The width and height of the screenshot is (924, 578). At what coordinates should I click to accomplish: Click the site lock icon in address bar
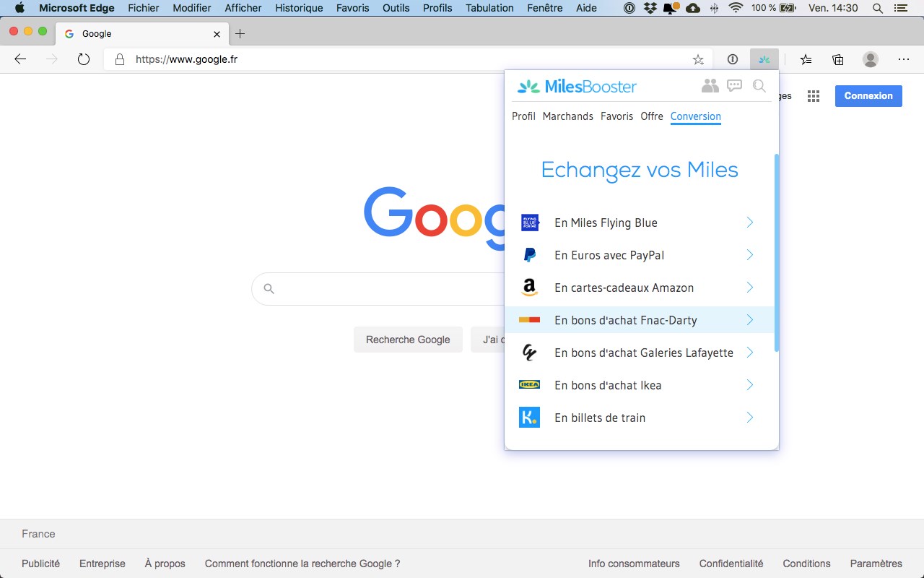click(x=120, y=59)
